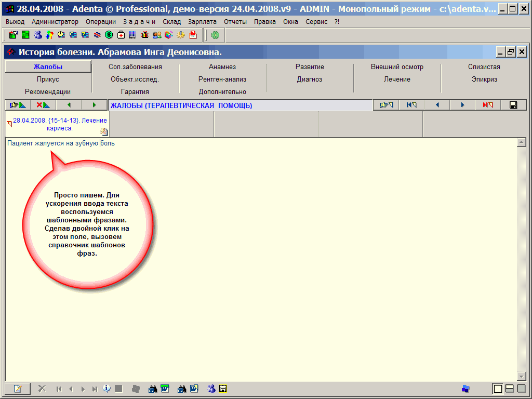
Task: Switch to the Диагноз section
Action: (x=310, y=79)
